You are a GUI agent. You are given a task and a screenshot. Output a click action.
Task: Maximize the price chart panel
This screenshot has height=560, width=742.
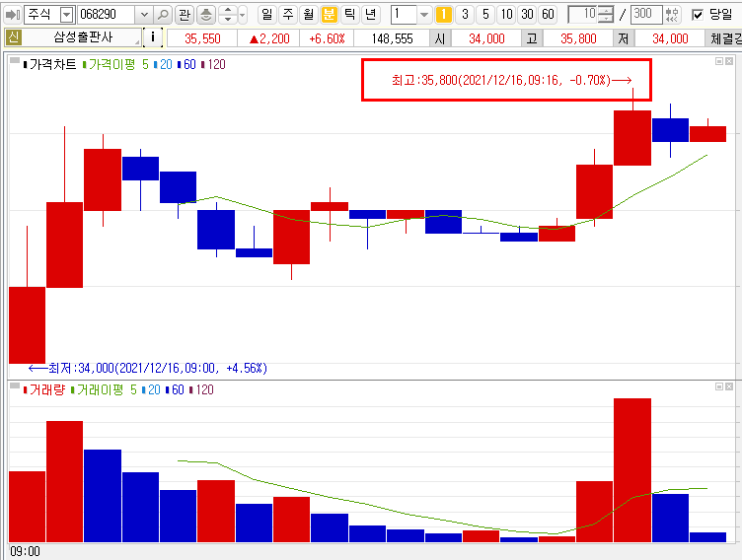click(x=718, y=61)
